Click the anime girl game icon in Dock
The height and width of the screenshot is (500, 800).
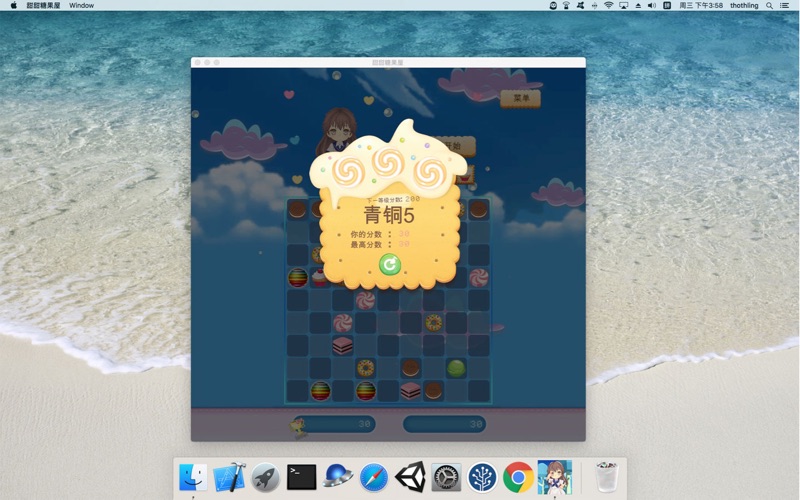click(555, 477)
